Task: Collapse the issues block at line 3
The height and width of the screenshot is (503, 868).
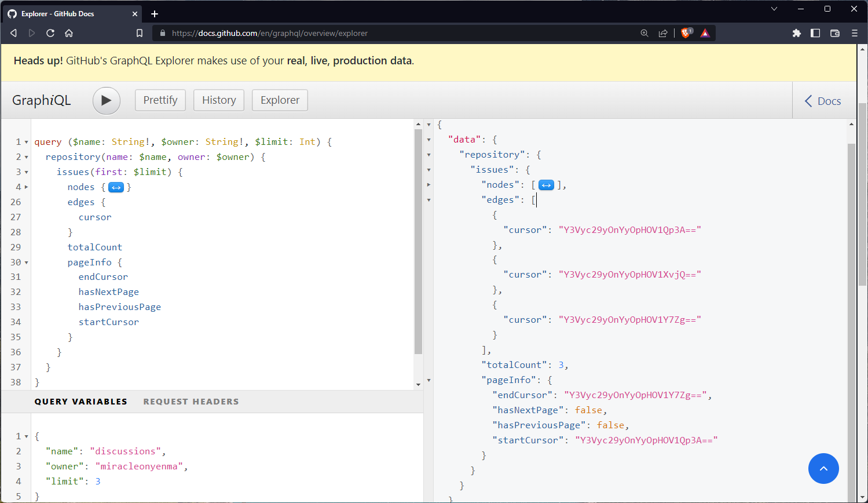Action: click(x=26, y=172)
